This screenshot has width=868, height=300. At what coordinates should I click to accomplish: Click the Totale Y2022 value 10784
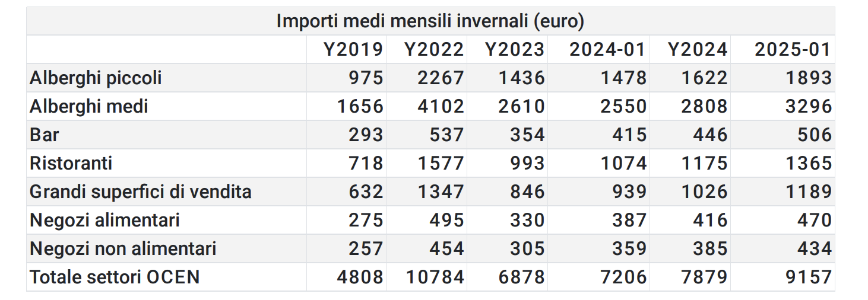pyautogui.click(x=435, y=277)
